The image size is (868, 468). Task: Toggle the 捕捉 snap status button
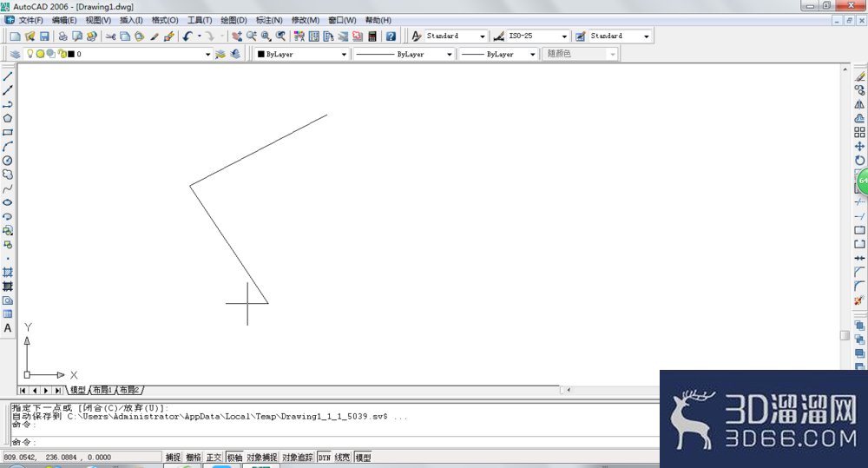pyautogui.click(x=174, y=458)
